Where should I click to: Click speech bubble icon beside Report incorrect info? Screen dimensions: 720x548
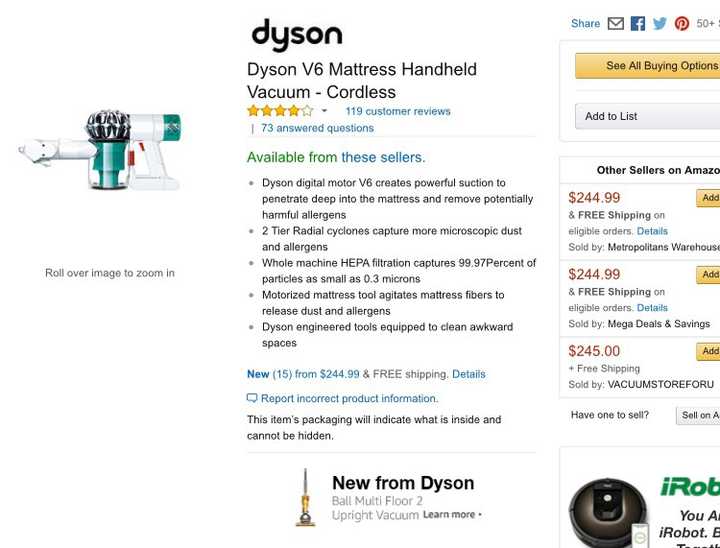252,398
